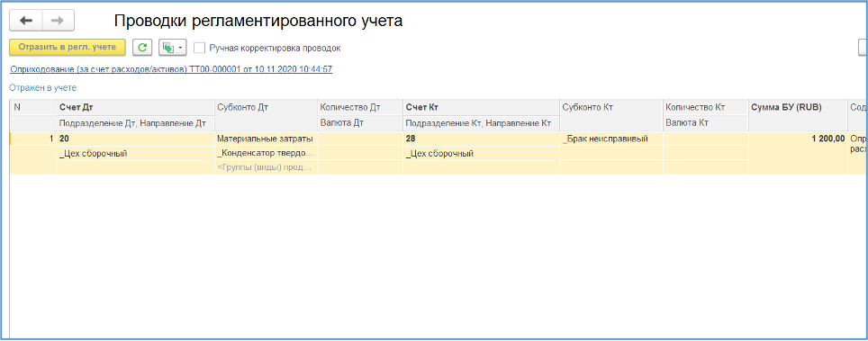The height and width of the screenshot is (341, 868).
Task: Open the Оприходование ТТ00-000001 document link
Action: pyautogui.click(x=171, y=69)
